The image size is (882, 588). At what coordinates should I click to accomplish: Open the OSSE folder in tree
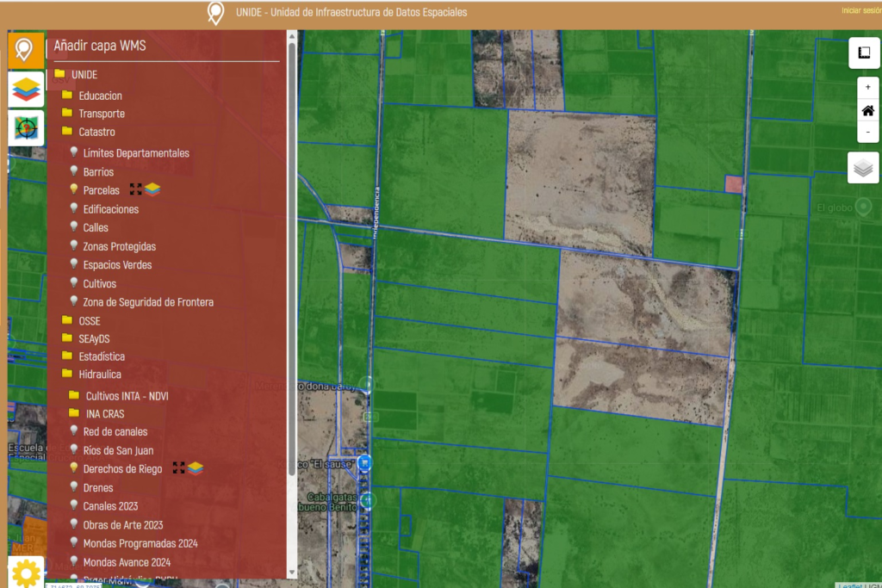pyautogui.click(x=67, y=320)
